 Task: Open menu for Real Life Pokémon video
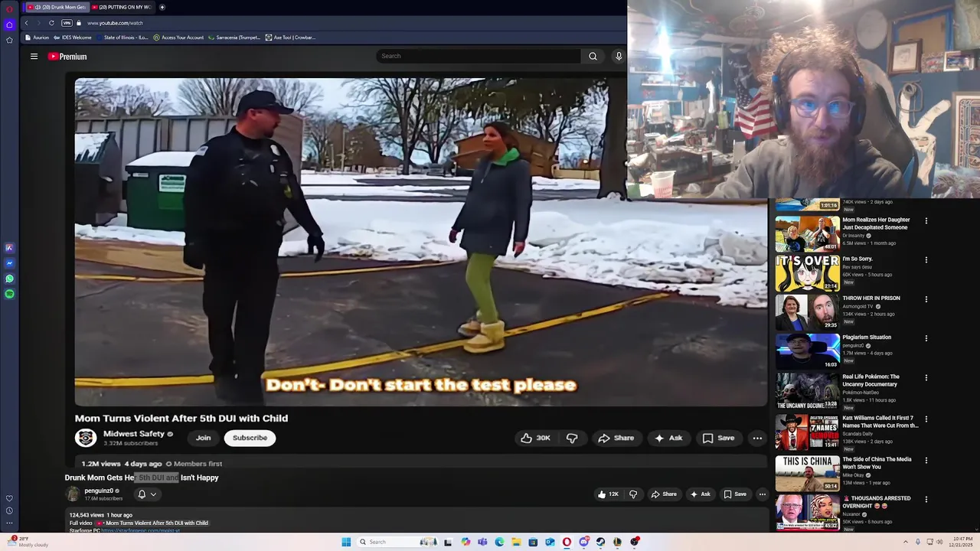coord(926,377)
